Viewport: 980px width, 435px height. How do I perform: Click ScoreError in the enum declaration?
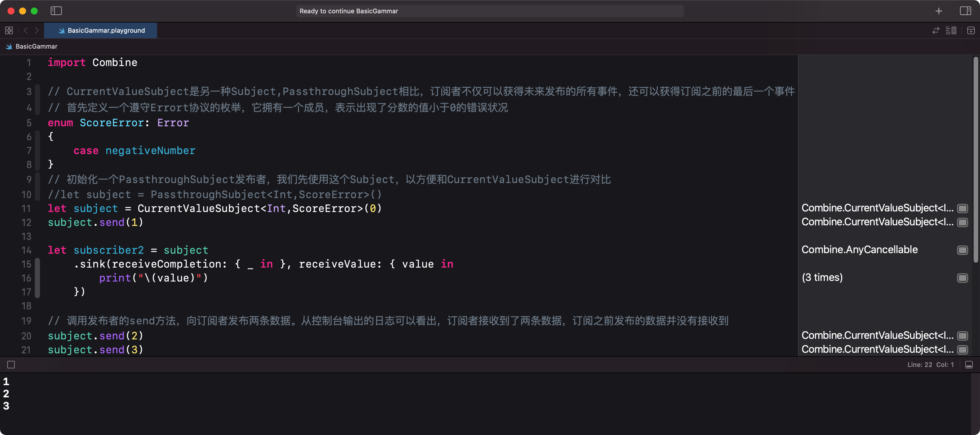(x=112, y=123)
